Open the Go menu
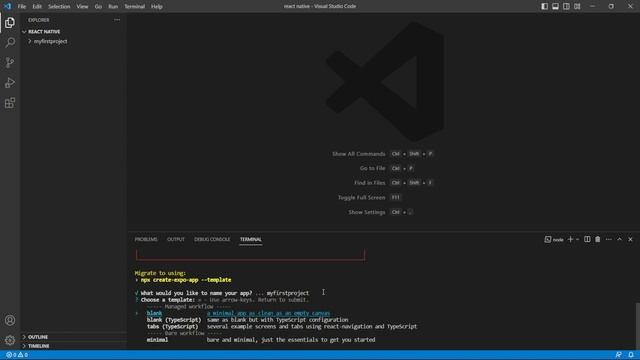Viewport: 640px width, 360px height. 98,7
